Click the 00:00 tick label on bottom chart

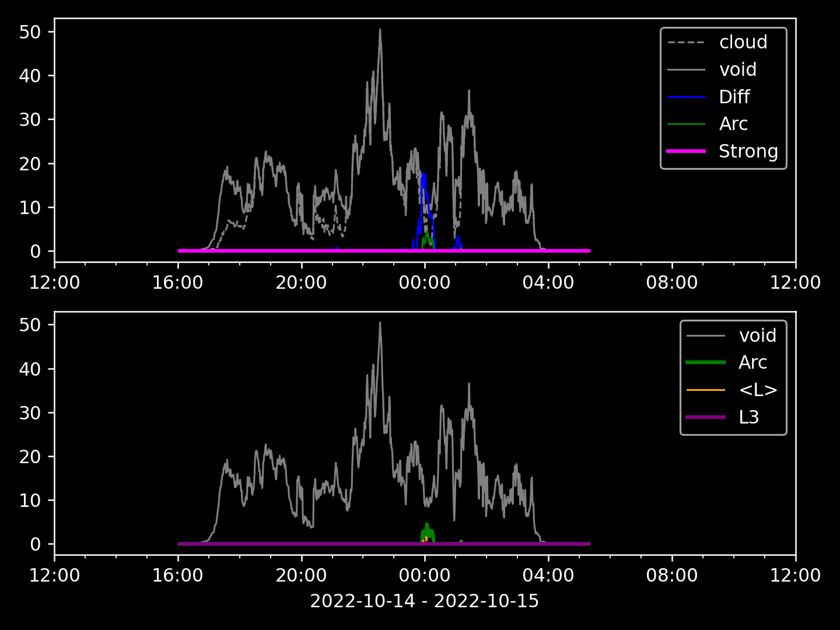click(425, 576)
